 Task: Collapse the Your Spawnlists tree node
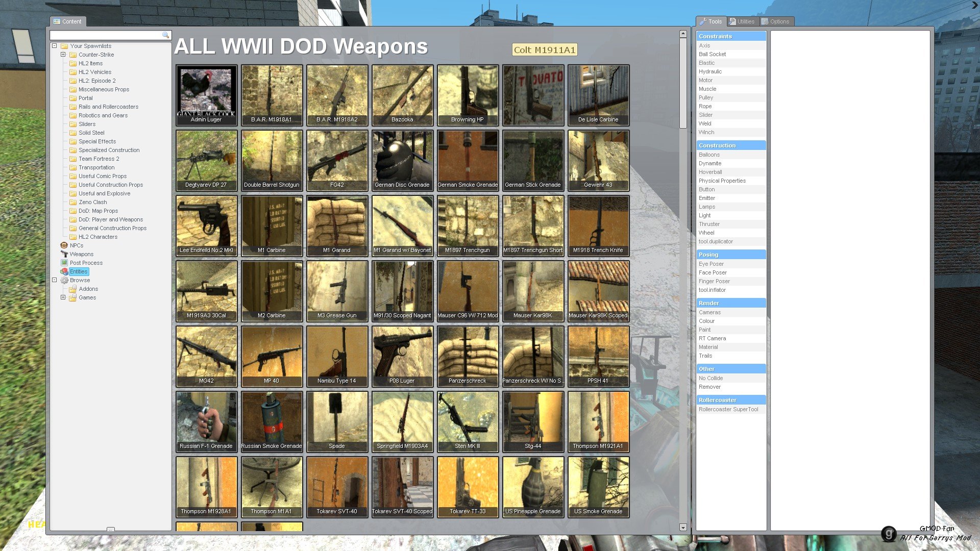coord(54,46)
